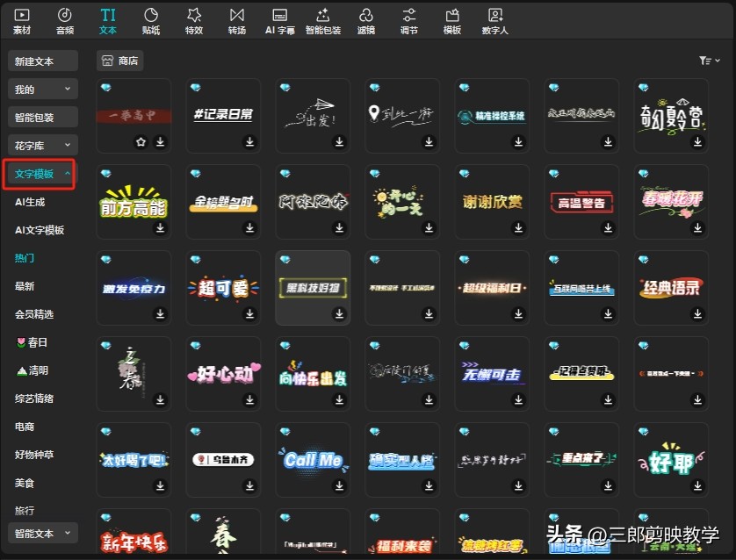Select the 综艺情绪 category
This screenshot has height=560, width=736.
pyautogui.click(x=34, y=398)
